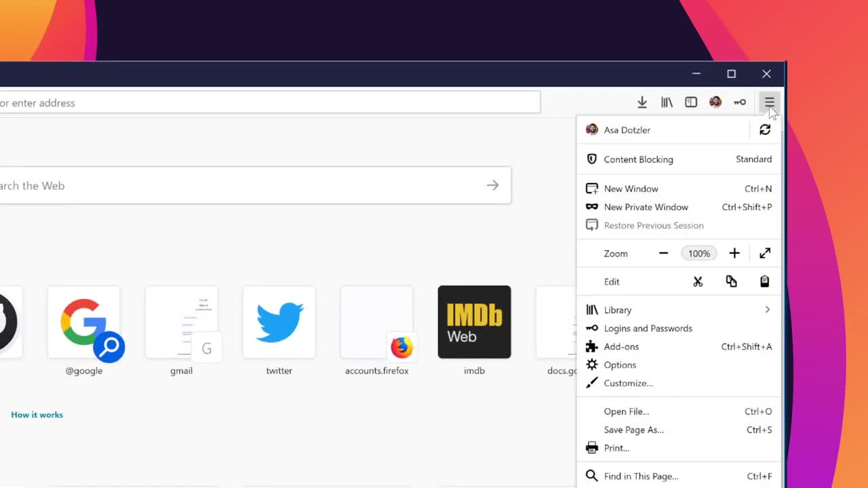868x488 pixels.
Task: Click the go arrow in the search box
Action: click(492, 185)
